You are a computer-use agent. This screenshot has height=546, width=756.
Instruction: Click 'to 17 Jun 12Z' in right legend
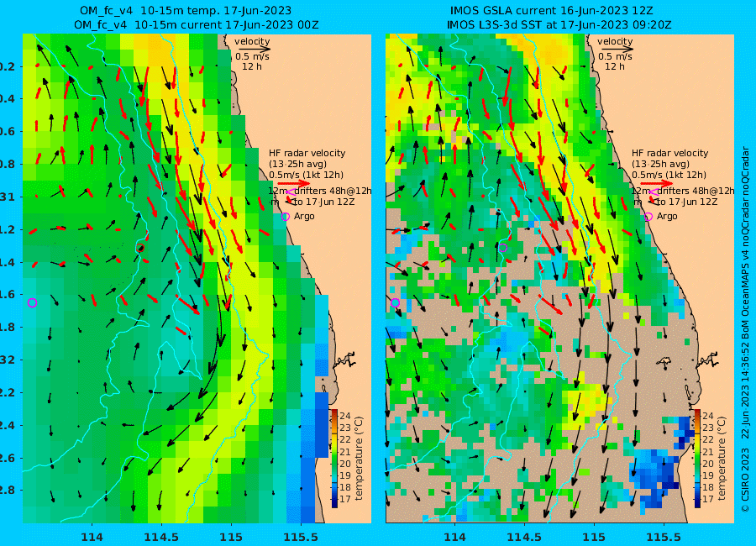tap(688, 202)
